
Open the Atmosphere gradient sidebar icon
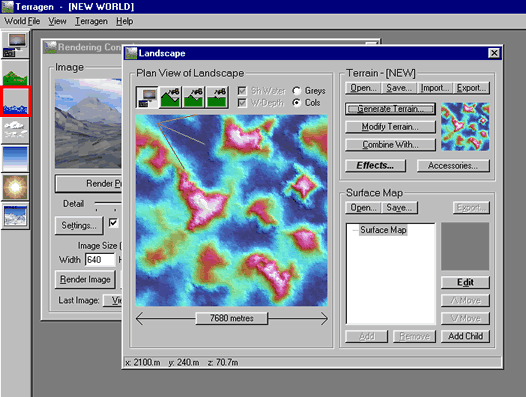(x=15, y=159)
